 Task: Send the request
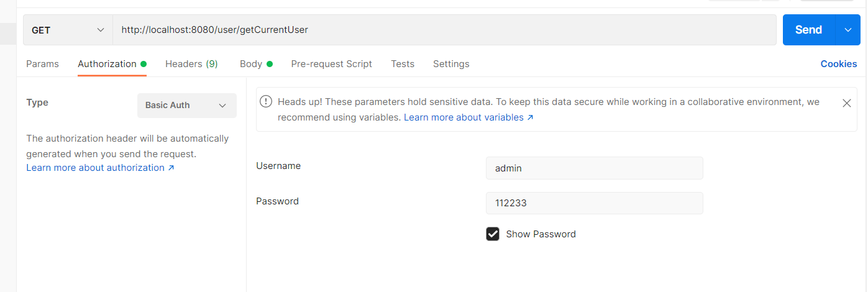[810, 30]
